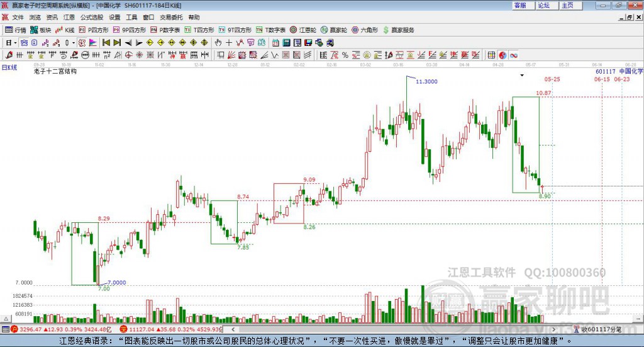Select the crosshair plus cursor icon
This screenshot has height=347, width=644.
point(229,43)
